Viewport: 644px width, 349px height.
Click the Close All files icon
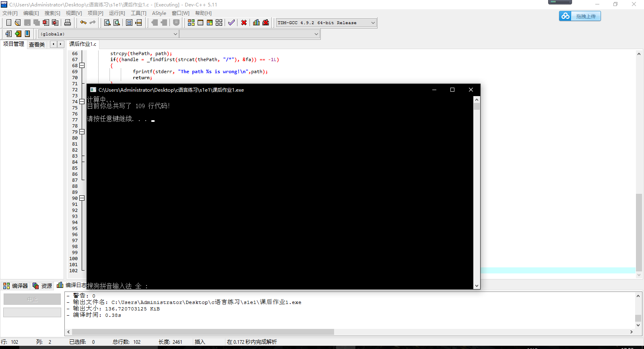(x=55, y=23)
